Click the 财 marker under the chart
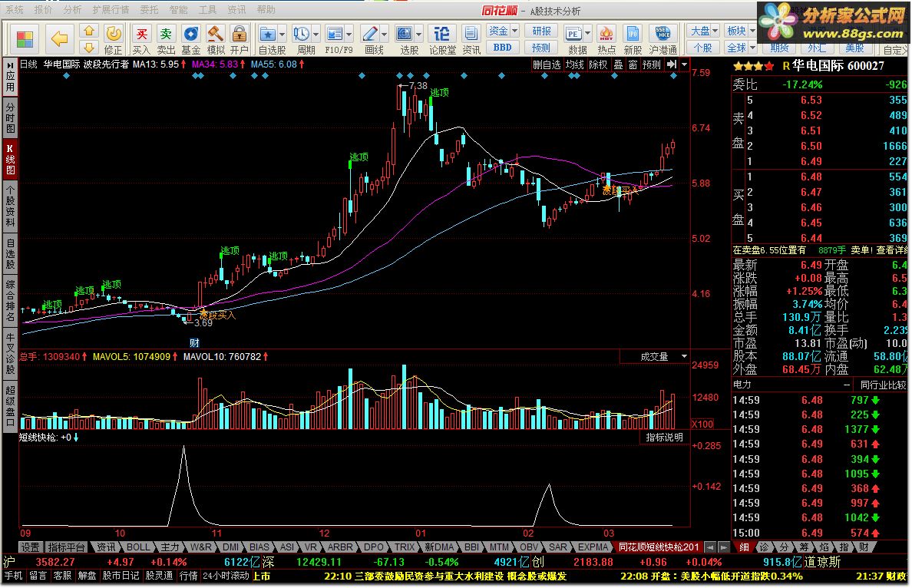912x588 pixels. 195,342
